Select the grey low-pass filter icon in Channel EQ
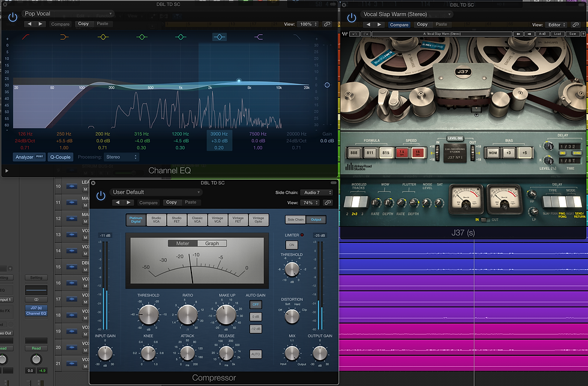Image resolution: width=588 pixels, height=386 pixels. [296, 37]
